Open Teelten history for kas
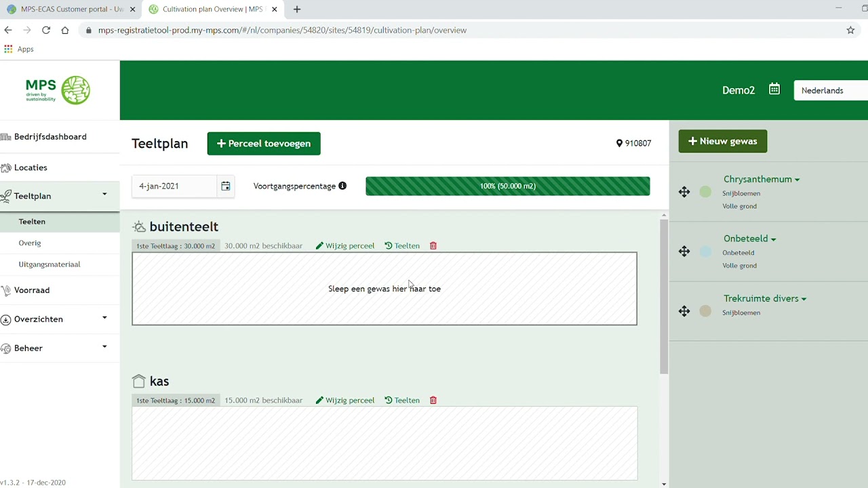This screenshot has height=488, width=868. click(402, 401)
